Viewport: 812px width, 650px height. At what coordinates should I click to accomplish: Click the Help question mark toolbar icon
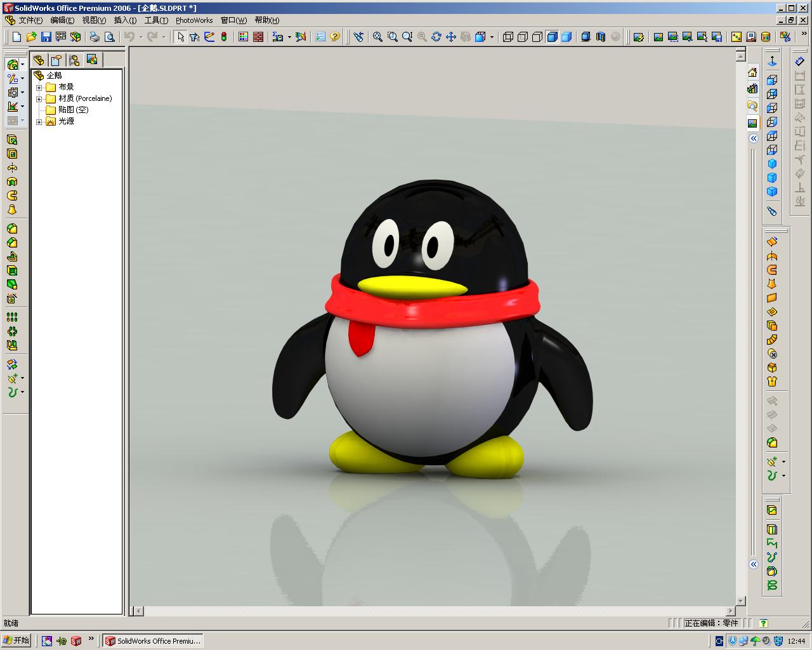tap(335, 37)
